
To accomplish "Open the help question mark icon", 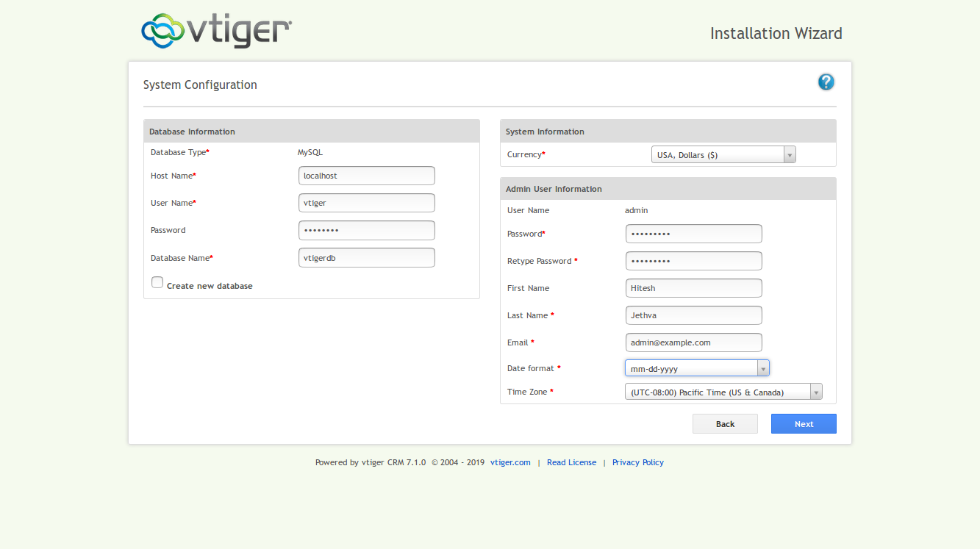I will click(x=826, y=82).
